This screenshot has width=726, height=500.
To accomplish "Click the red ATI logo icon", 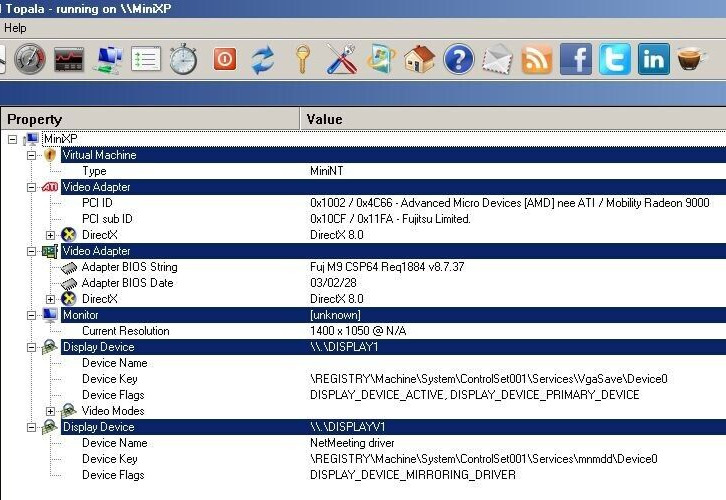I will pos(50,187).
